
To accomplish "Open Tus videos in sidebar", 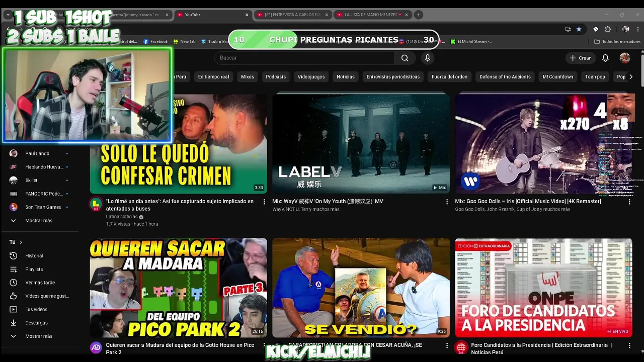I will coord(35,310).
